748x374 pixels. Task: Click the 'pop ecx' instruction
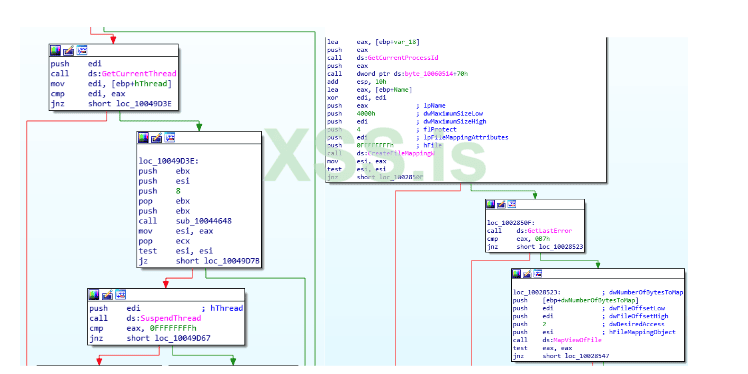(x=164, y=241)
